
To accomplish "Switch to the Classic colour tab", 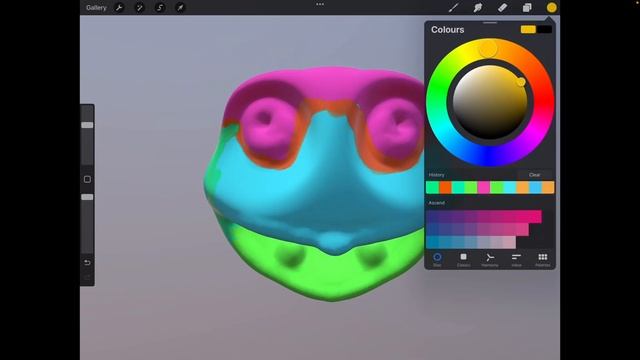I will click(463, 260).
